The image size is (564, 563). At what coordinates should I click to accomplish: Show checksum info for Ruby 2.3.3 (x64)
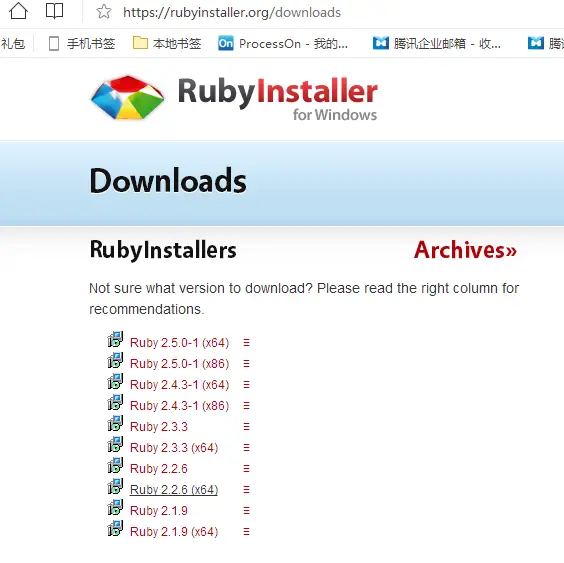click(x=246, y=448)
